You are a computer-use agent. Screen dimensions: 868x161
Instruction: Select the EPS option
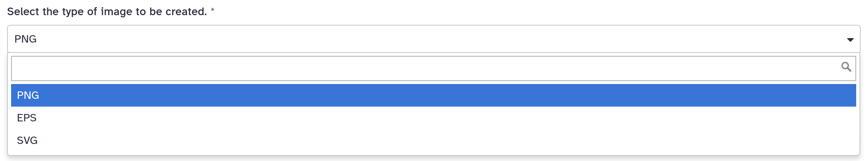[x=433, y=118]
